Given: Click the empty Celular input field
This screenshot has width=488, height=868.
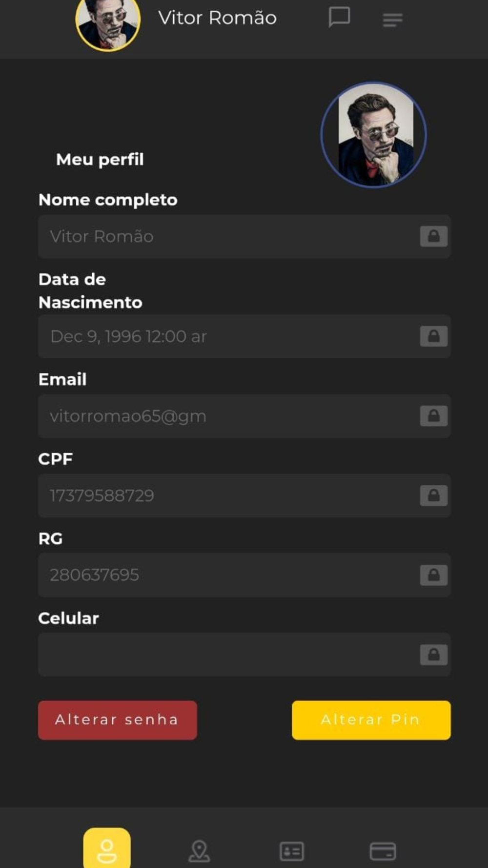Looking at the screenshot, I should click(x=244, y=655).
